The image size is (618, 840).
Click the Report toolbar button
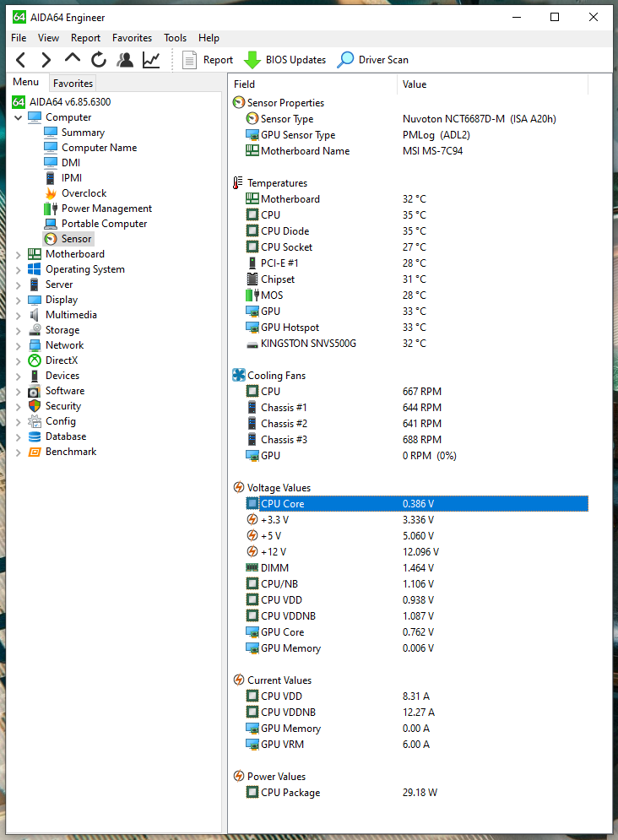click(208, 60)
